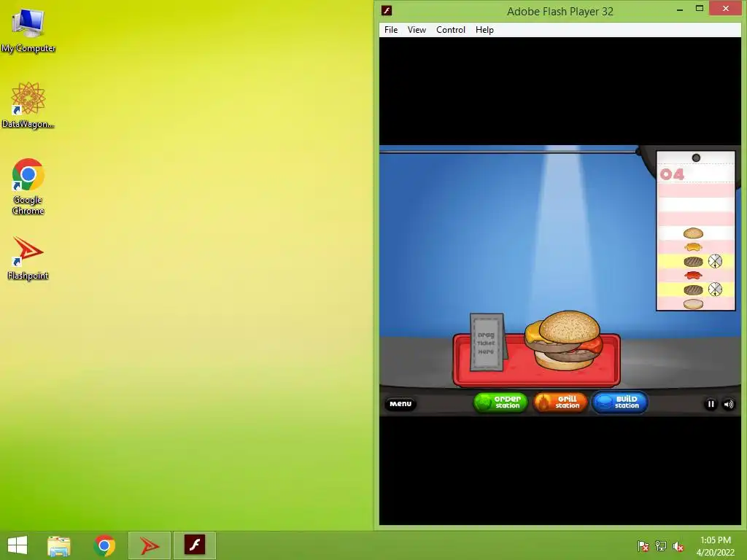The width and height of the screenshot is (747, 560).
Task: Click the game's Menu button
Action: tap(400, 404)
